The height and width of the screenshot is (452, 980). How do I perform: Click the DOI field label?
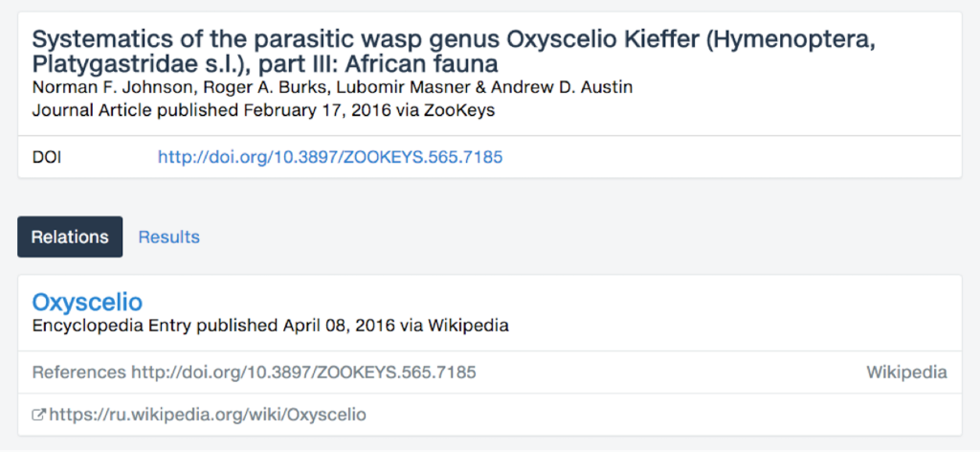[47, 157]
